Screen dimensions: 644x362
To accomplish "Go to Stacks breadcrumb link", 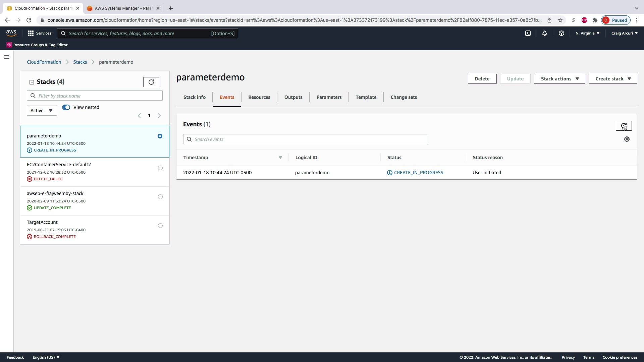I will click(x=80, y=62).
